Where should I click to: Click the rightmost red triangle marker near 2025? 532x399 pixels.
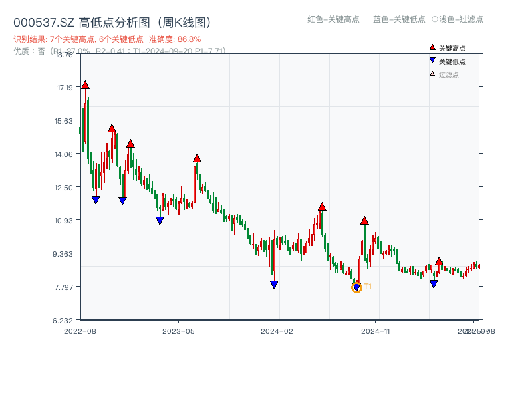click(x=440, y=261)
